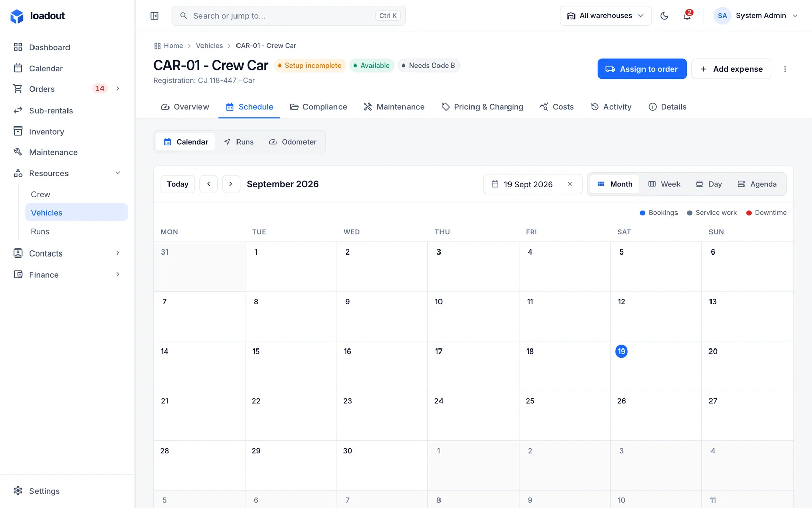The height and width of the screenshot is (508, 812).
Task: Click the loadout logo icon
Action: [x=17, y=16]
